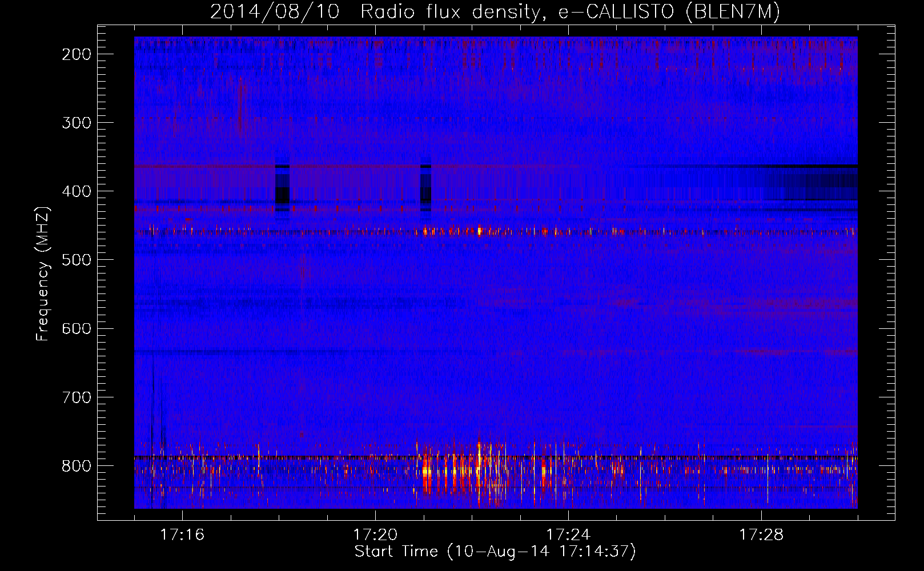Click the 17:28 time tick label

(761, 534)
